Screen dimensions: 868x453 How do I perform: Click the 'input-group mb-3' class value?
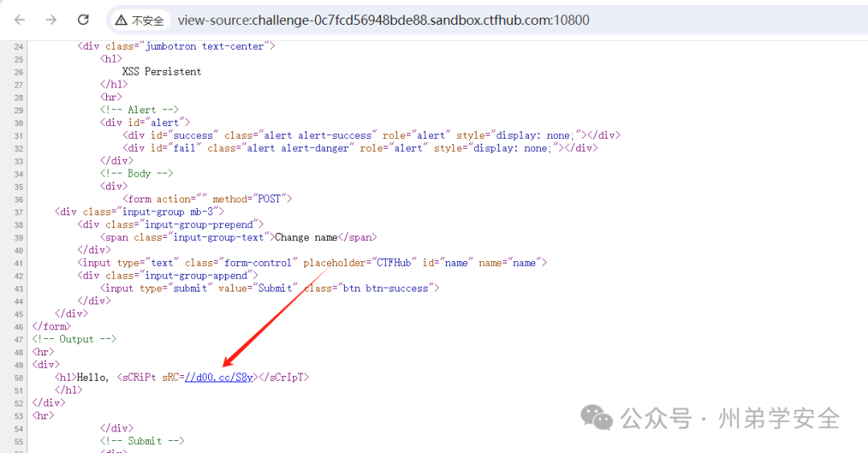(x=167, y=211)
